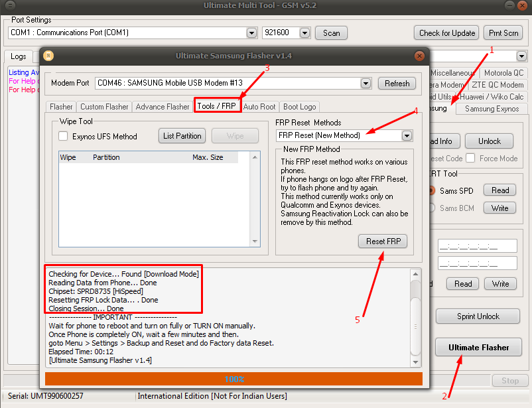Switch to the Boot Logo tab
Viewport: 532px width, 408px height.
coord(300,107)
